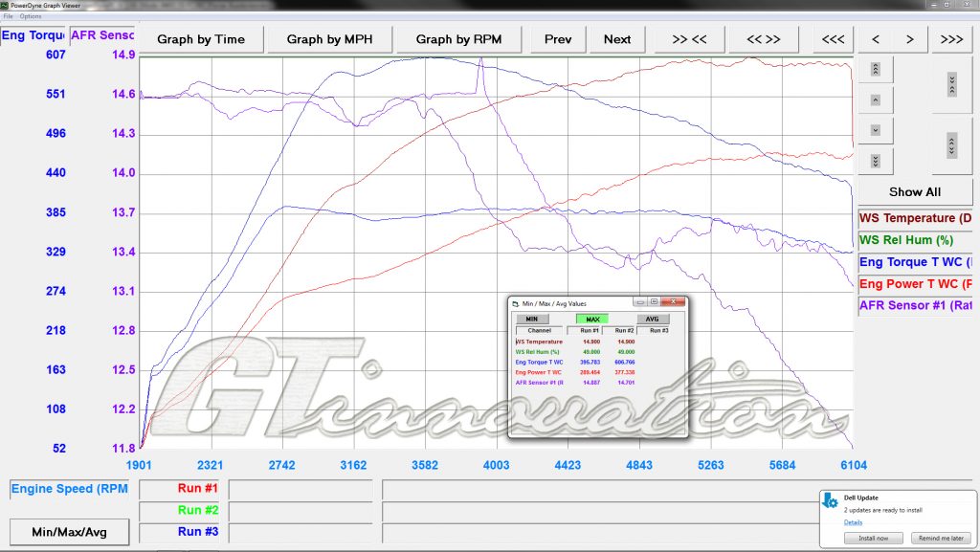The width and height of the screenshot is (980, 552).
Task: Click the Run #3 description field
Action: pyautogui.click(x=301, y=533)
